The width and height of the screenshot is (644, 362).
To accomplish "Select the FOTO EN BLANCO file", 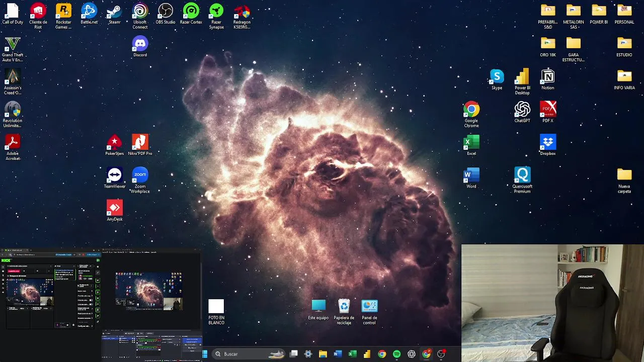I will pyautogui.click(x=216, y=312).
